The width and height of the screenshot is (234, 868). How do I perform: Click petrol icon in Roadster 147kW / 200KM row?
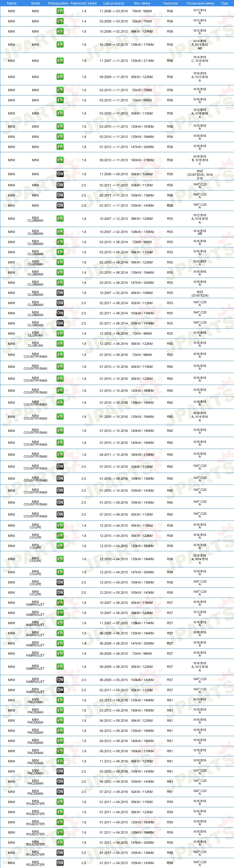click(x=60, y=842)
